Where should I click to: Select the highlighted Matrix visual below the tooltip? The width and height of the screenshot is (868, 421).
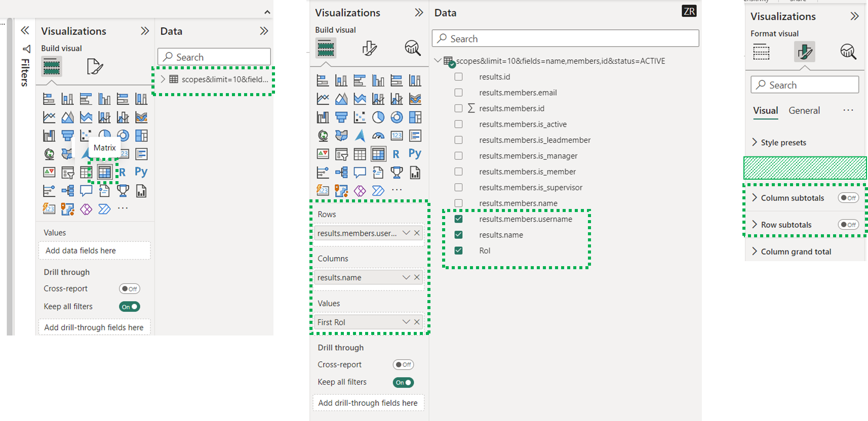click(104, 173)
